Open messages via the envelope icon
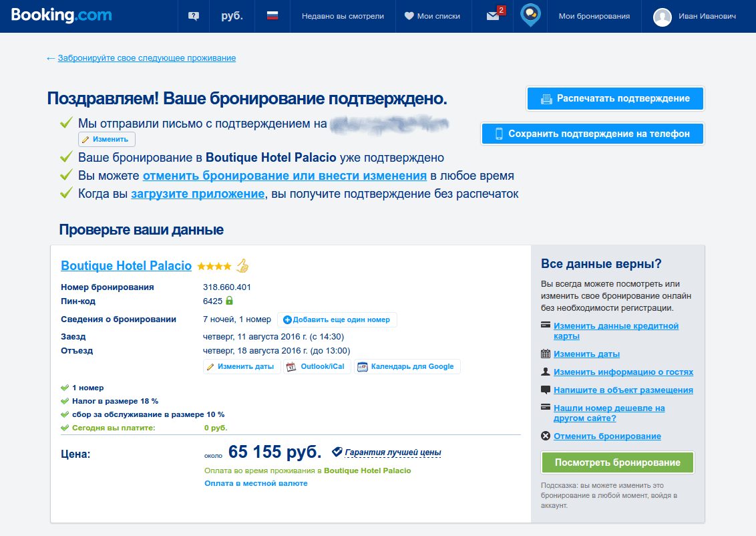 [492, 17]
